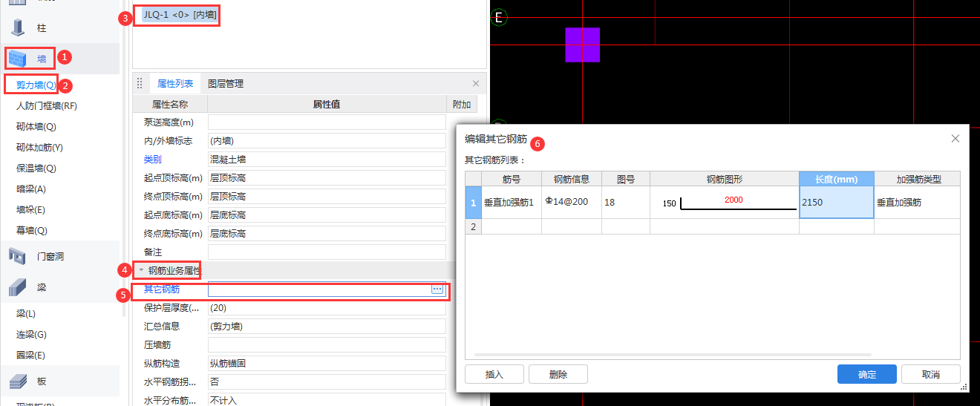Viewport: 980px width, 406px height.
Task: Click the ellipsis button in 其它钢筋 field
Action: [437, 289]
